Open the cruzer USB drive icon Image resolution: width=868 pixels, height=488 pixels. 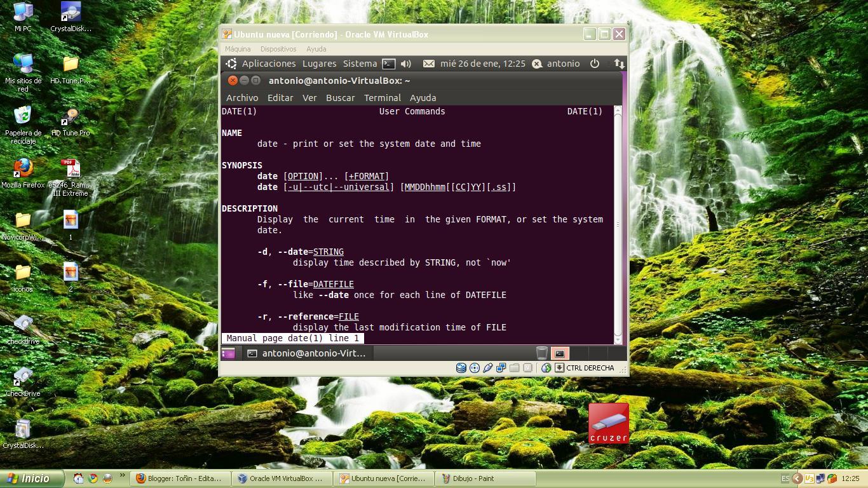coord(609,423)
